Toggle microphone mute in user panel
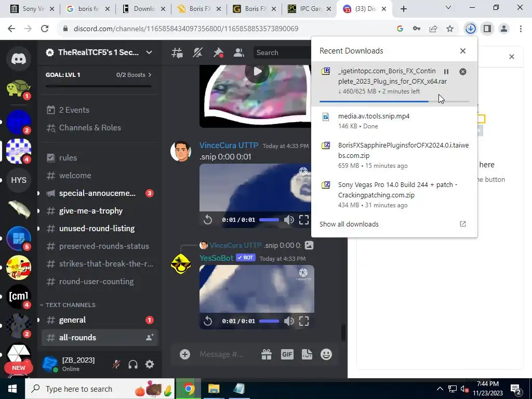 (x=116, y=364)
